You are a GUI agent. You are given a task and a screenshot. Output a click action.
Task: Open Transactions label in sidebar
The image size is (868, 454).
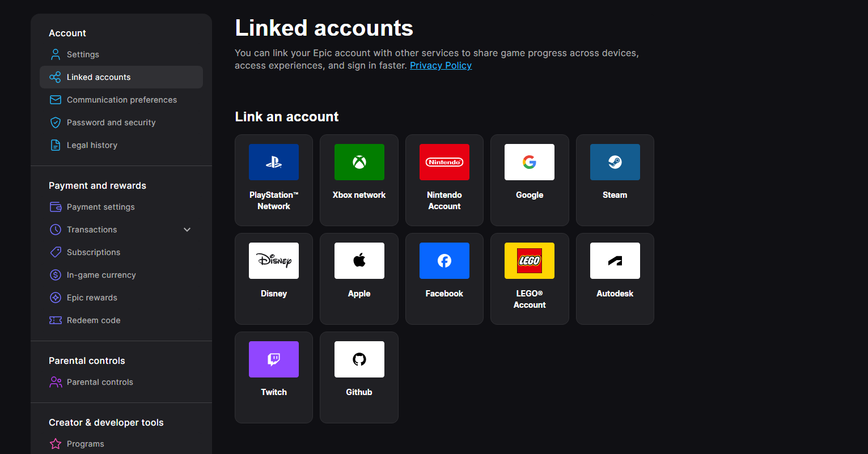(x=92, y=230)
